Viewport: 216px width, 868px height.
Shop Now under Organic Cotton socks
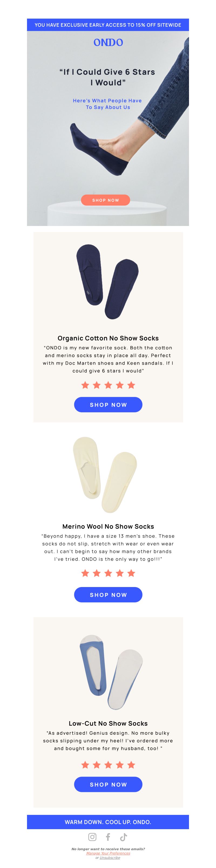tap(108, 404)
